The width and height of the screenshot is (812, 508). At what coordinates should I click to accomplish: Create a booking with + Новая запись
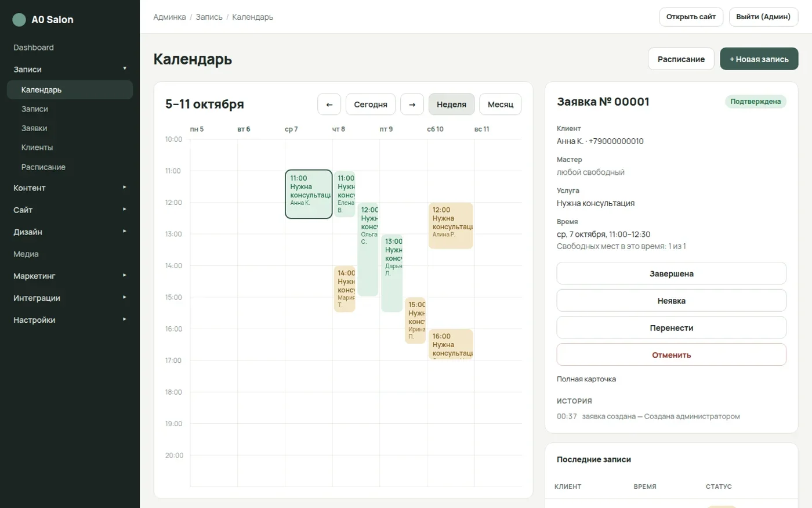point(759,59)
